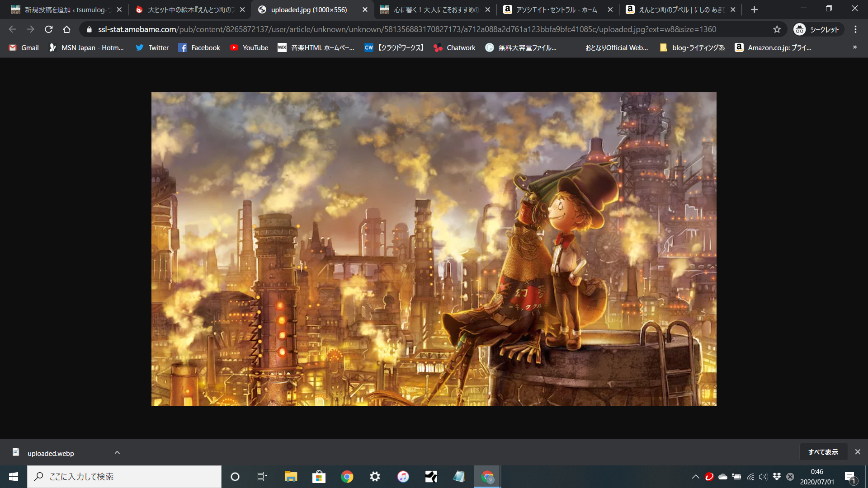Open the battery status tray icon
The width and height of the screenshot is (868, 488).
pyautogui.click(x=736, y=477)
